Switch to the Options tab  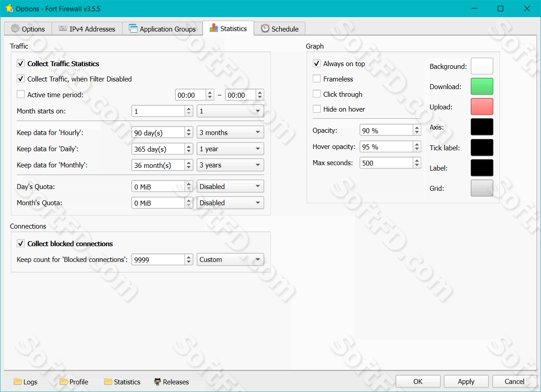click(x=28, y=29)
